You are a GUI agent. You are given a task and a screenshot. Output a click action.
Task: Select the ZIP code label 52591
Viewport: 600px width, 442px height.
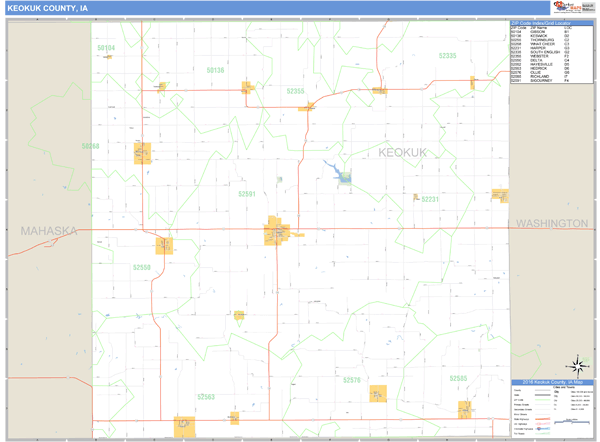point(247,194)
